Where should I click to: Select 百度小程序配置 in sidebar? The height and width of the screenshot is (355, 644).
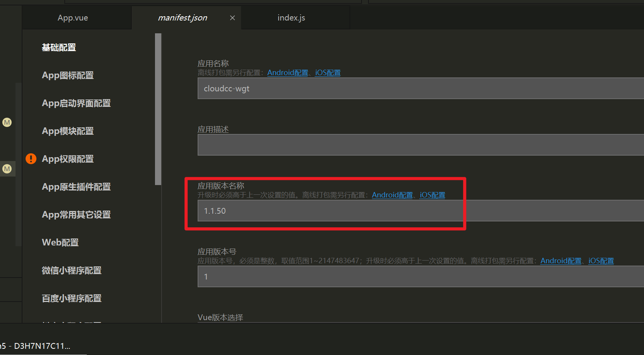coord(71,298)
